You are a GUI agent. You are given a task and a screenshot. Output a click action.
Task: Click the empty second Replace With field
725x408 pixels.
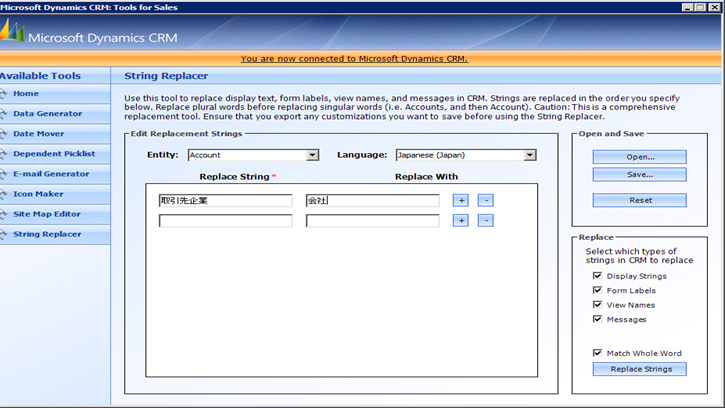373,221
